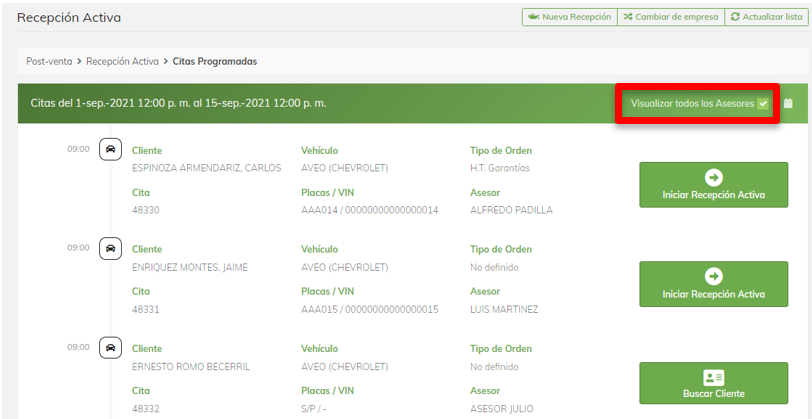Start Iniciar Recepción Activa for appointment 48331
The width and height of the screenshot is (812, 419).
(x=713, y=284)
